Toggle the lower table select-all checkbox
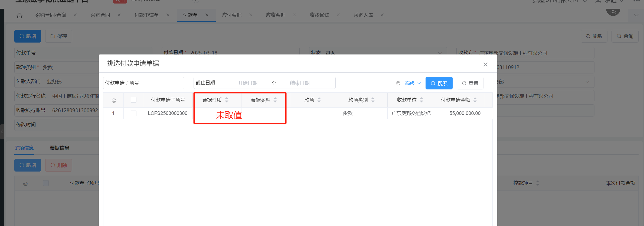This screenshot has width=644, height=226. point(46,183)
